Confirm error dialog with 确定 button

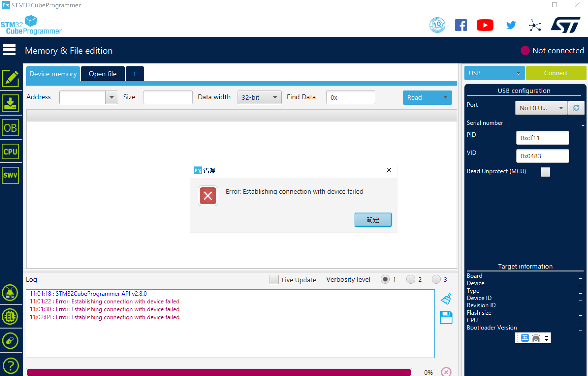point(373,220)
